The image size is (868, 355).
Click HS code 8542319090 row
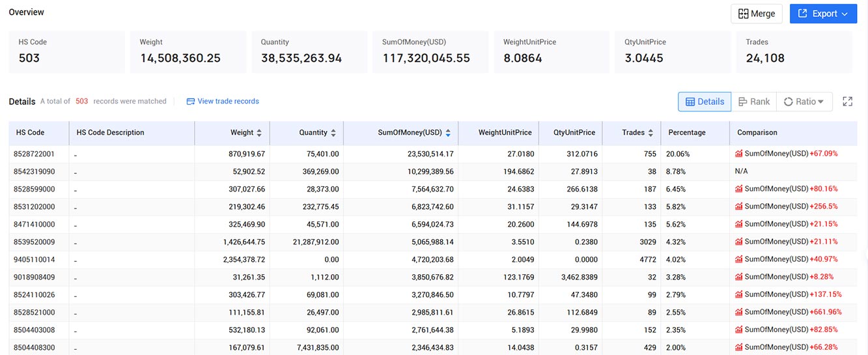click(433, 171)
